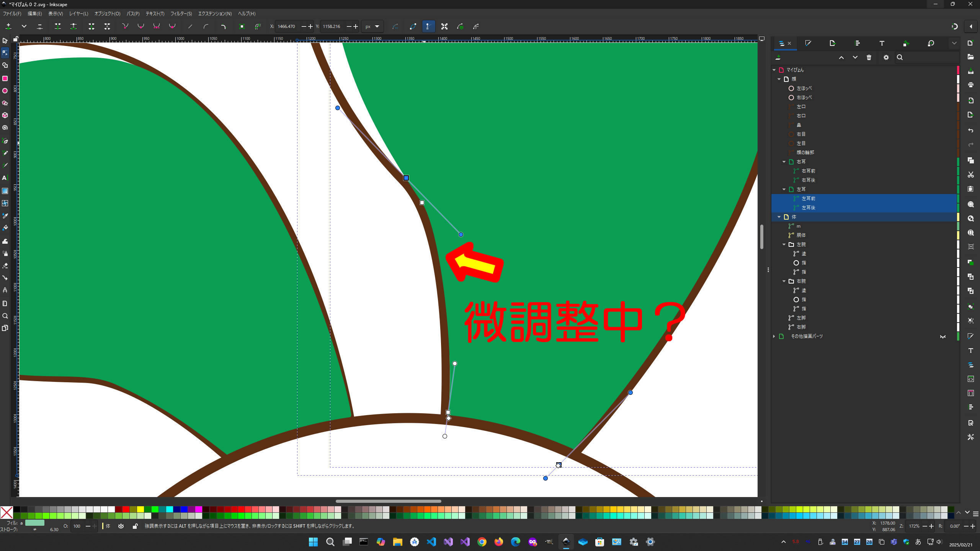Select the Zoom tool in toolbox

click(5, 316)
